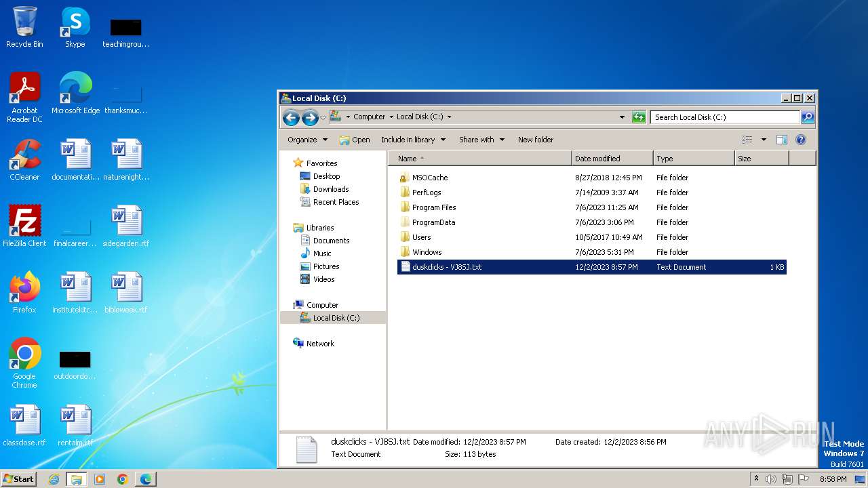Click Open button in toolbar

click(x=355, y=140)
